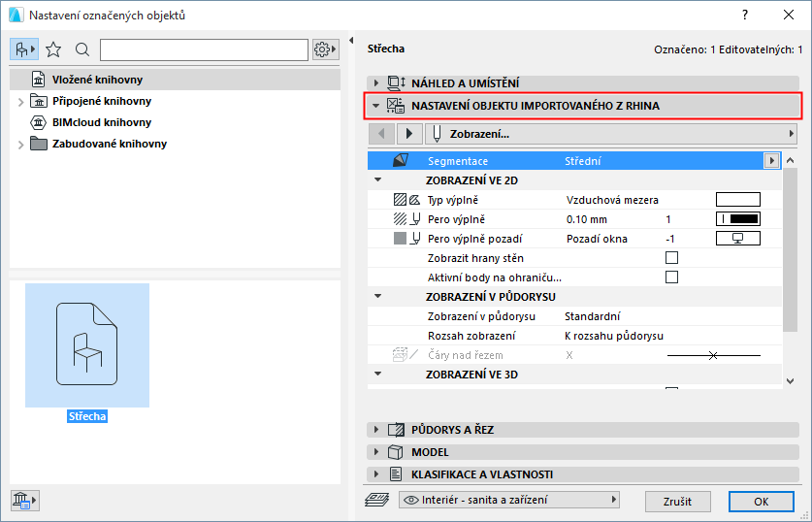Click the Pero výplně pozadí window swatch
The height and width of the screenshot is (522, 812).
coord(738,239)
